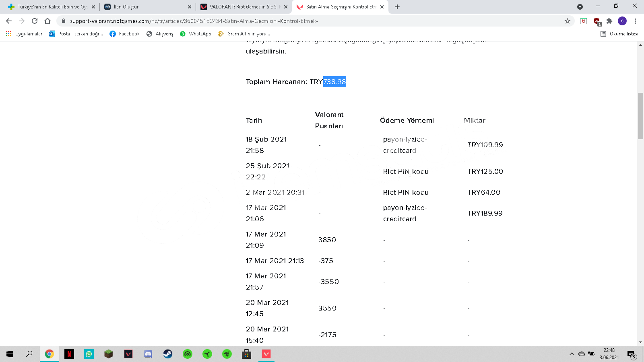The image size is (644, 362).
Task: Close the İlan Oluştur tab
Action: tap(190, 7)
